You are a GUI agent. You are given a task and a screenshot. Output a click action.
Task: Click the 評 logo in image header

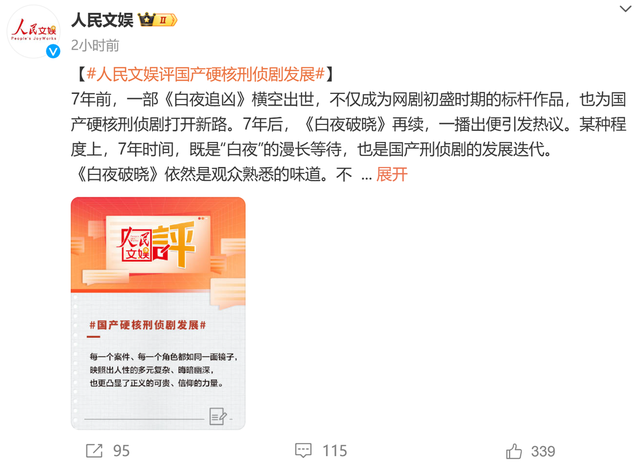(175, 244)
